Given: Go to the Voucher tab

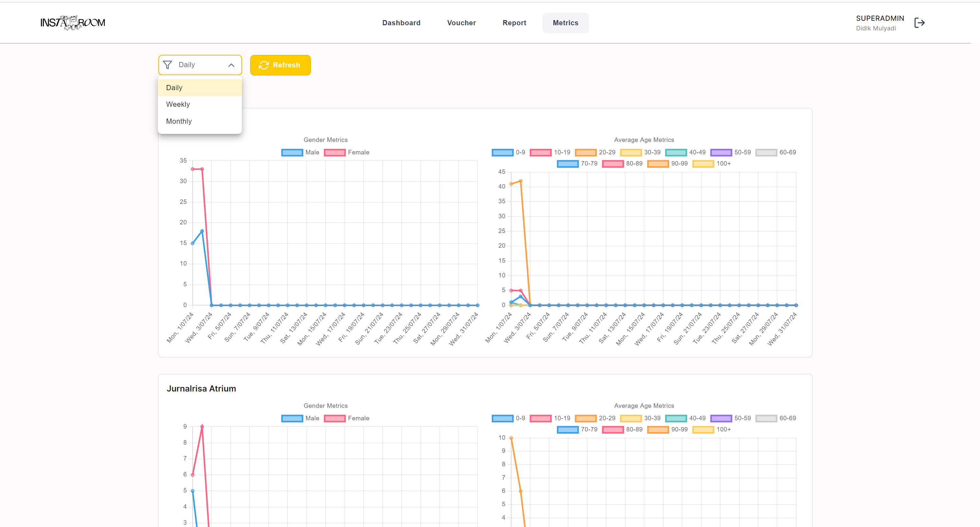Looking at the screenshot, I should (461, 23).
